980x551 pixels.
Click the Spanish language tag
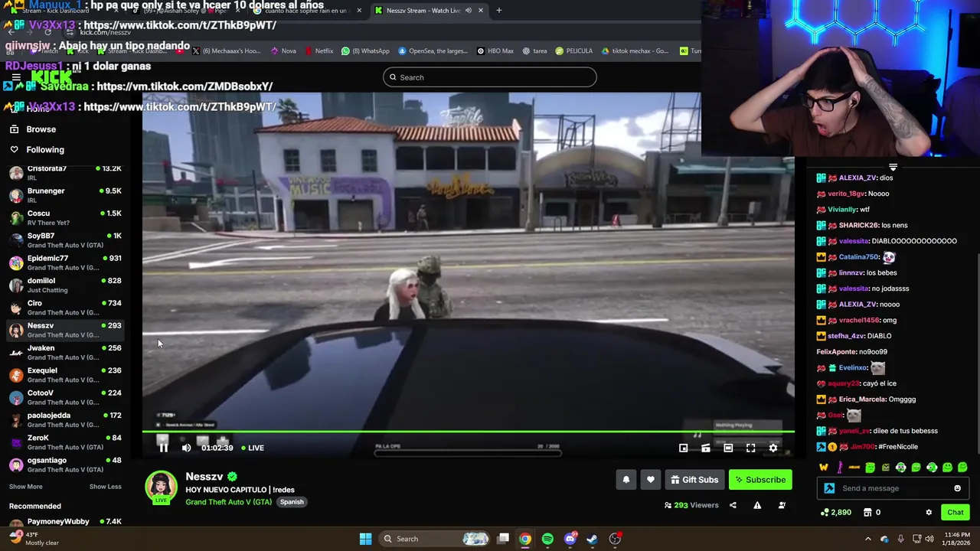pos(292,502)
